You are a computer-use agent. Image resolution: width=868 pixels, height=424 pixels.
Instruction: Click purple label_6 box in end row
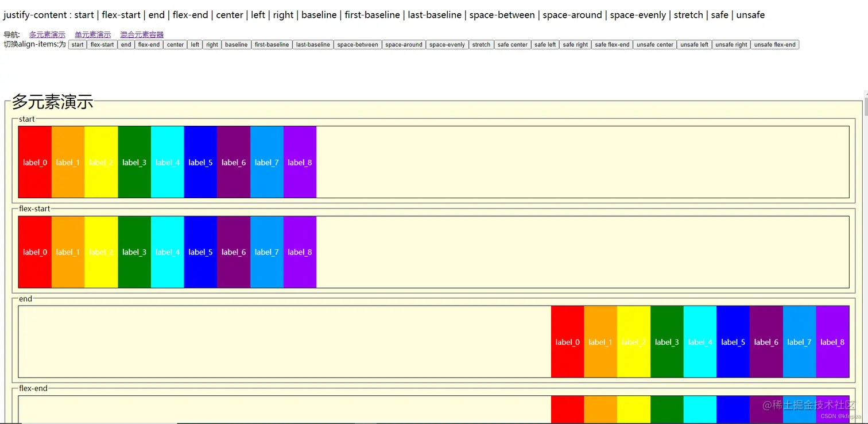pos(766,342)
